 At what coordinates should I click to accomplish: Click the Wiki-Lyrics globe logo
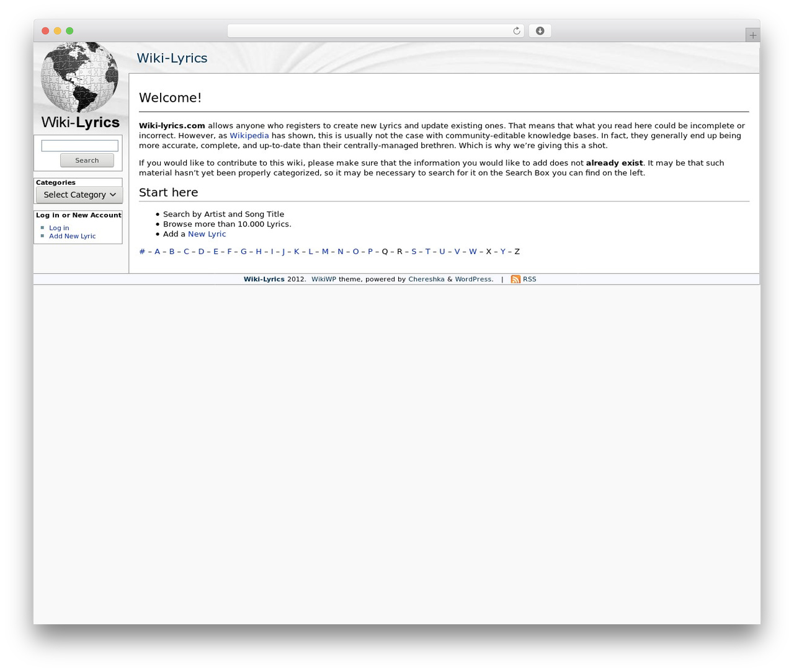click(x=79, y=86)
